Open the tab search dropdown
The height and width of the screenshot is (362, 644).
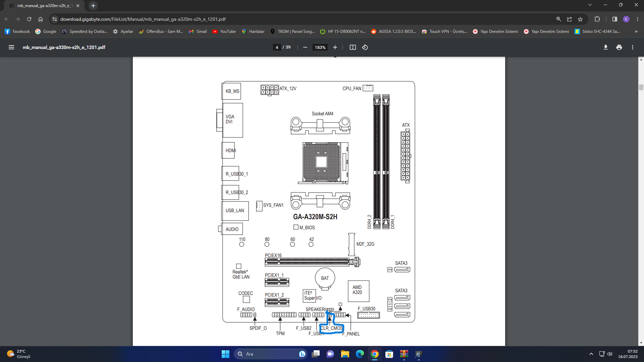pos(590,5)
